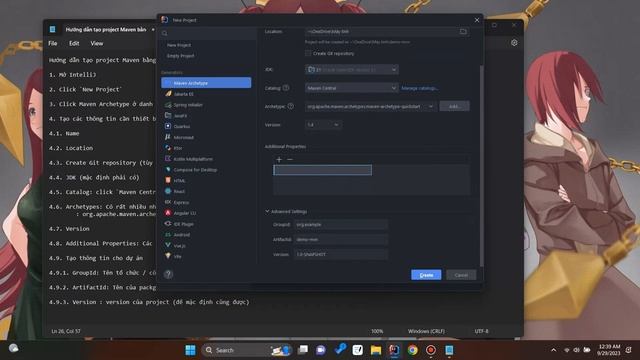Click the help question mark icon in New Project

(168, 274)
